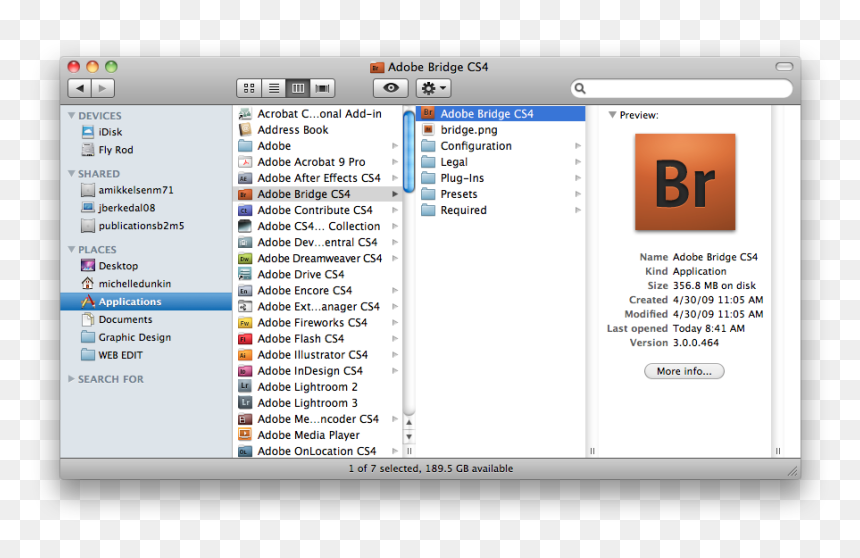
Task: Open Documents in the sidebar
Action: pyautogui.click(x=146, y=319)
